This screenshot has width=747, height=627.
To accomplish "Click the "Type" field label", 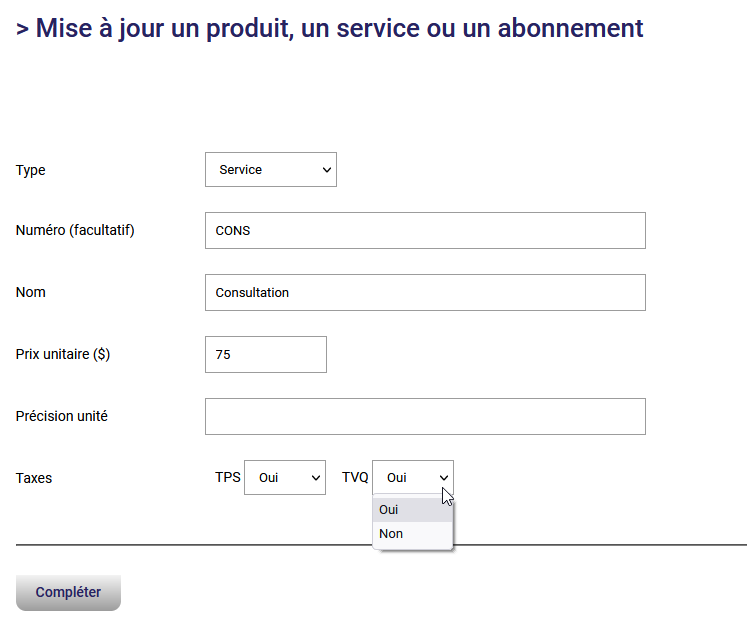I will coord(31,171).
